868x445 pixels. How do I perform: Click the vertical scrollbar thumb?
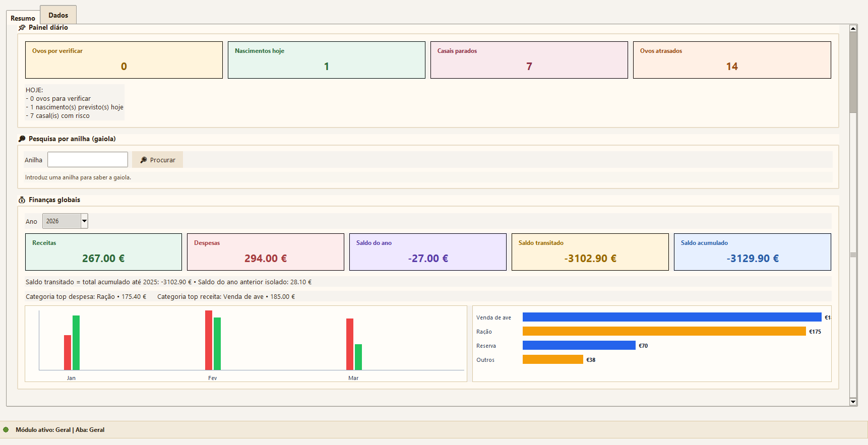pos(853,71)
